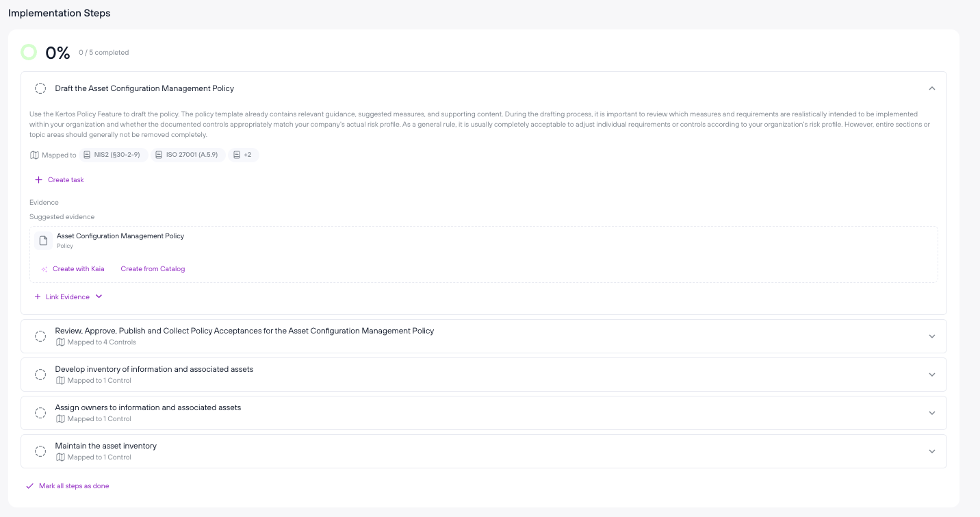980x517 pixels.
Task: Click the Review, Approve, Publish step title
Action: (x=244, y=331)
